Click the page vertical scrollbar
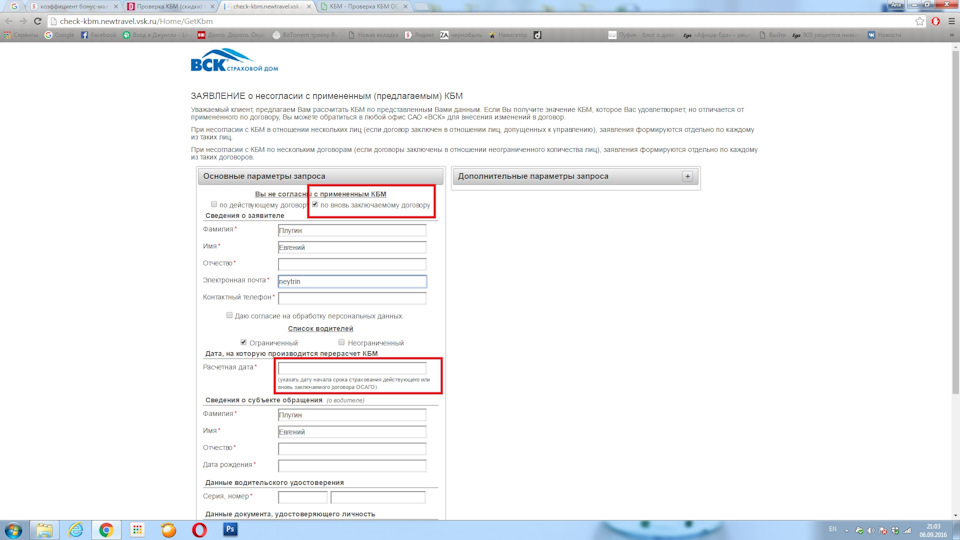 point(955,220)
